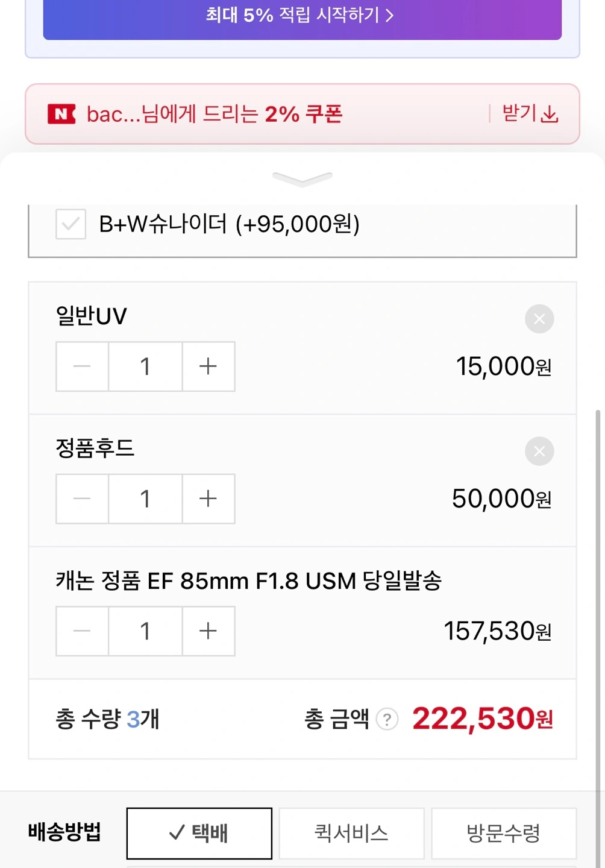Decrease Canon EF 85mm lens quantity
Viewport: 605px width, 868px height.
pyautogui.click(x=82, y=631)
